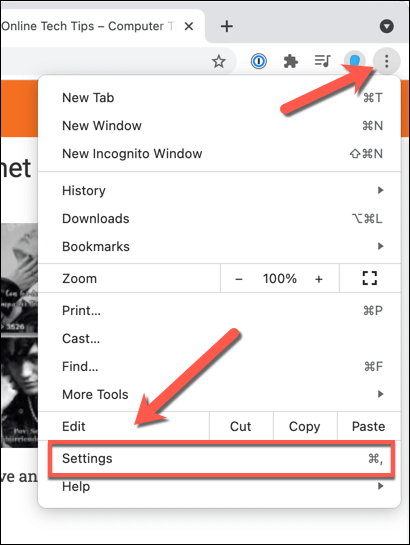Screen dimensions: 410x545
Task: Increase zoom with the plus button
Action: (x=319, y=279)
